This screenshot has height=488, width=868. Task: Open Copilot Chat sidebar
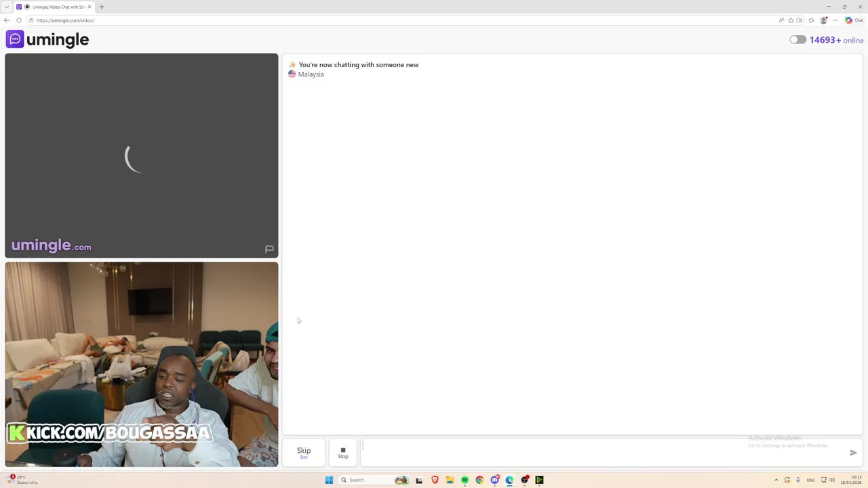click(854, 20)
